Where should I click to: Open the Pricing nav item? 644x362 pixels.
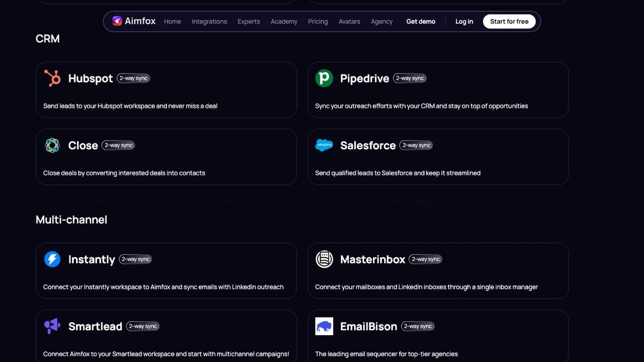[318, 21]
